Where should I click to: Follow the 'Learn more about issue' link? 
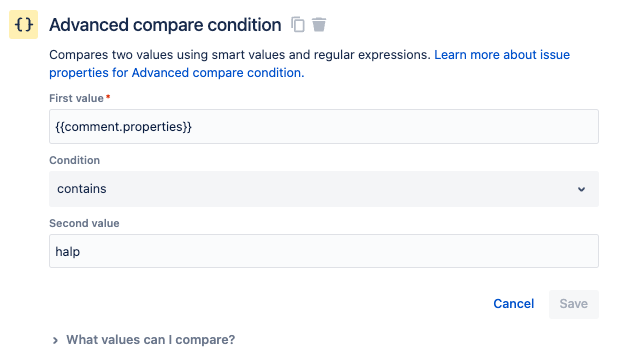coord(502,55)
